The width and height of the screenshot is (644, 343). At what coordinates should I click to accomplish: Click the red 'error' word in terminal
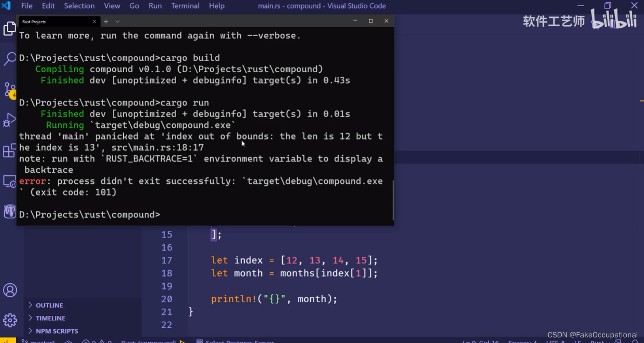(33, 181)
